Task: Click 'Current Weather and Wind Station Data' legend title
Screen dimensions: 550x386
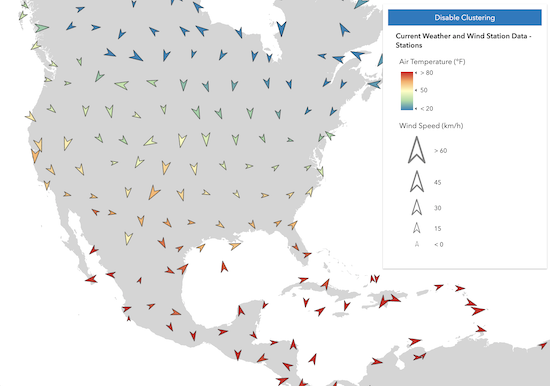Action: click(463, 40)
